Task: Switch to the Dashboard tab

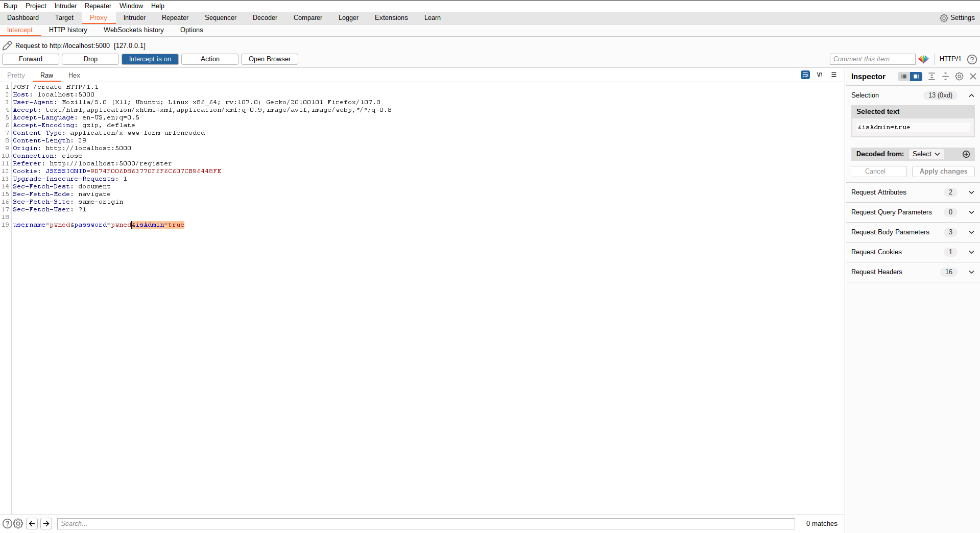Action: 23,18
